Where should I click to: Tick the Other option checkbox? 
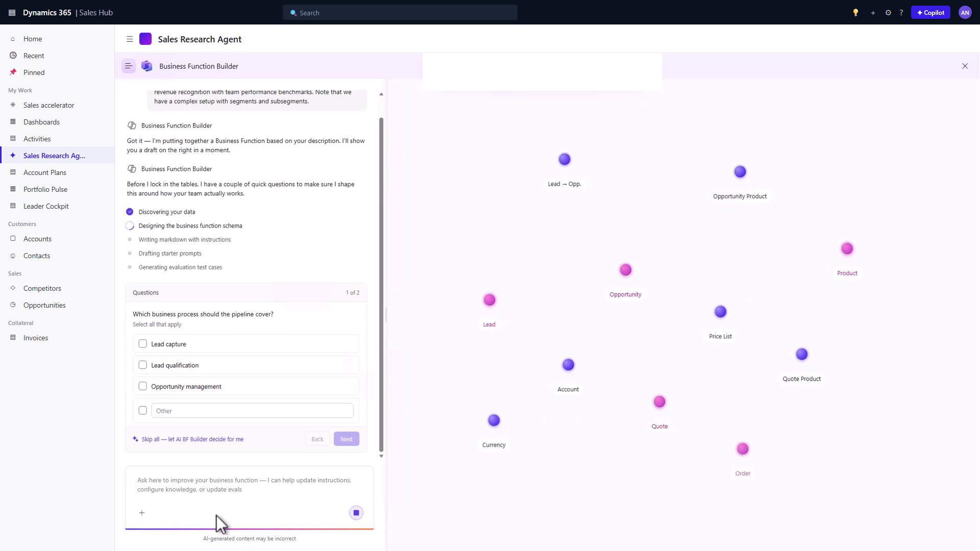pos(143,410)
